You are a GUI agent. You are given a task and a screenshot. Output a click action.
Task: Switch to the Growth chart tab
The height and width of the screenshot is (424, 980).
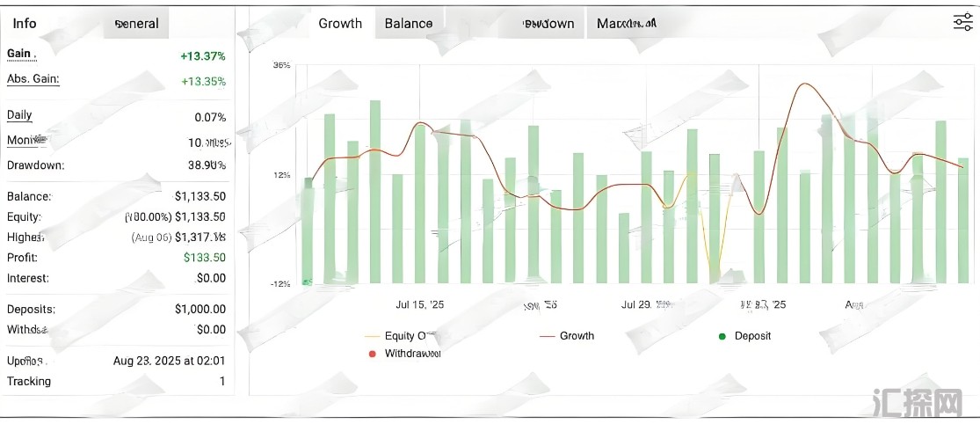340,24
